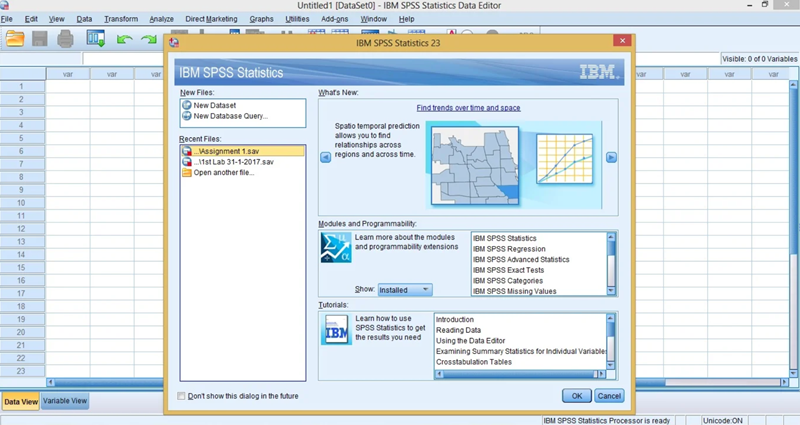Click the Cancel button

click(x=609, y=396)
